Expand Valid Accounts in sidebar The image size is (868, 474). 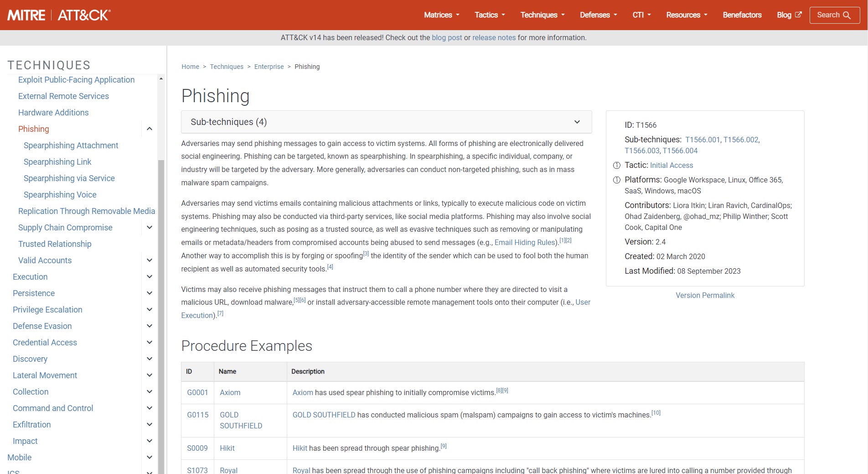[150, 260]
